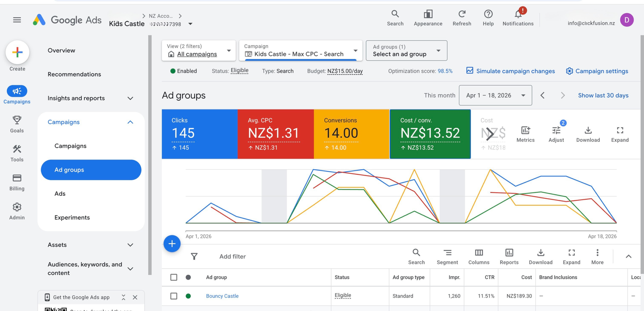Open Campaigns sub-item in nav
This screenshot has height=311, width=644.
[70, 146]
